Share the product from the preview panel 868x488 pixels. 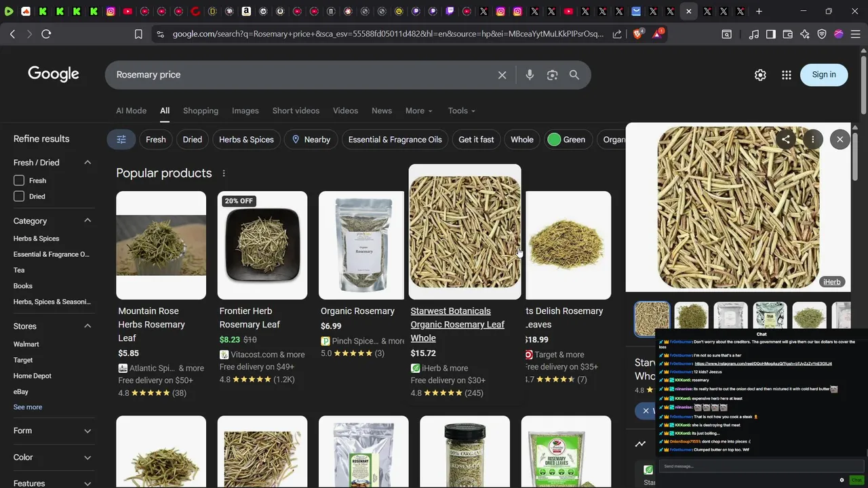(785, 139)
